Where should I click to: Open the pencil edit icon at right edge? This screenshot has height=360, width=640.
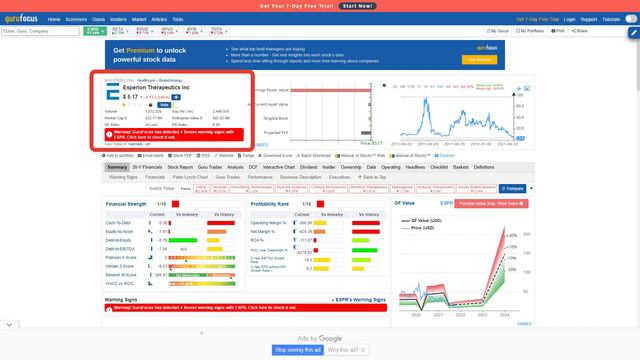pyautogui.click(x=633, y=33)
